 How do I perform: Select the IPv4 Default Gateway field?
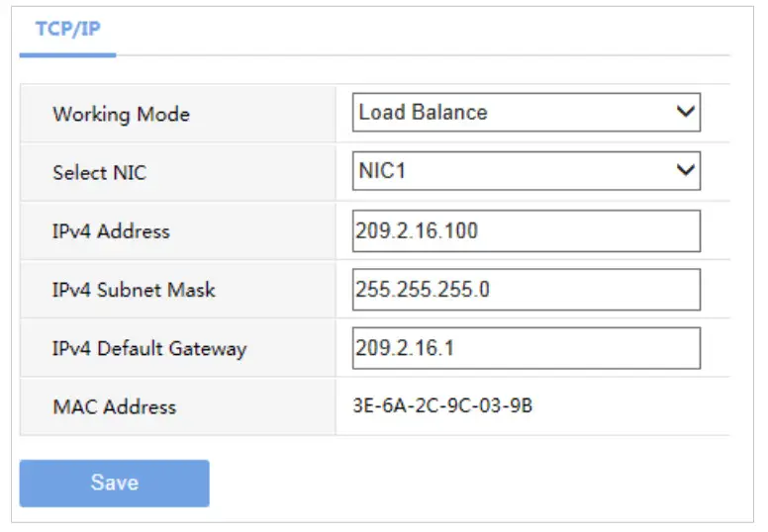(526, 348)
